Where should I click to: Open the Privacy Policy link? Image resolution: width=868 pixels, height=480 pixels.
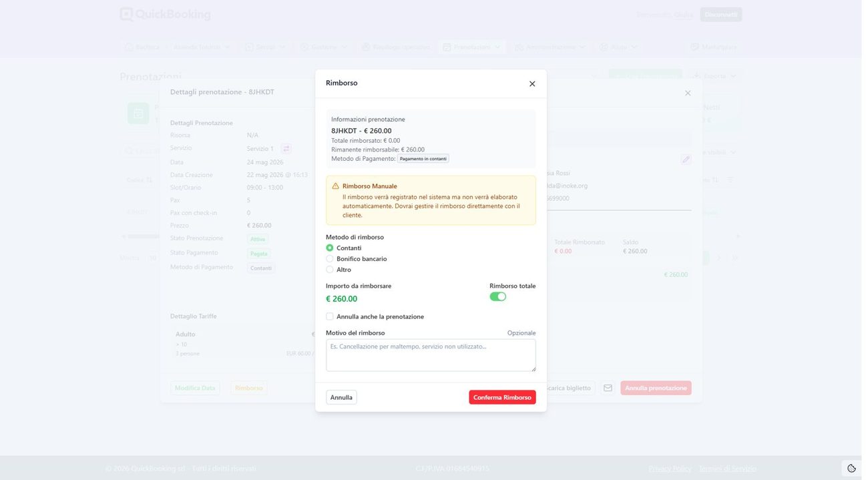[x=670, y=469]
